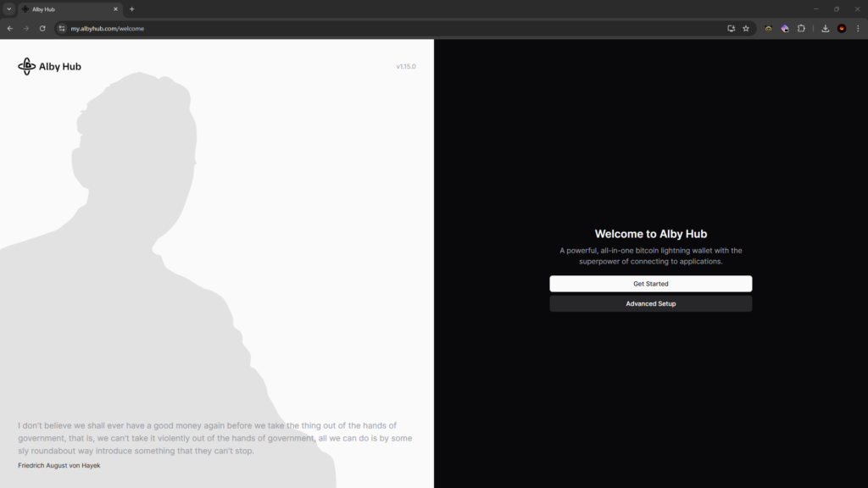Open a new browser tab

coord(131,8)
